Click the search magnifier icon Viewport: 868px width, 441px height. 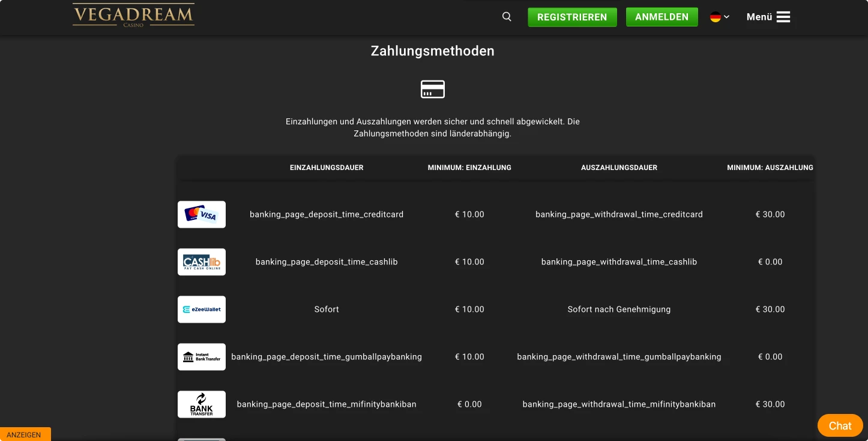click(x=507, y=17)
